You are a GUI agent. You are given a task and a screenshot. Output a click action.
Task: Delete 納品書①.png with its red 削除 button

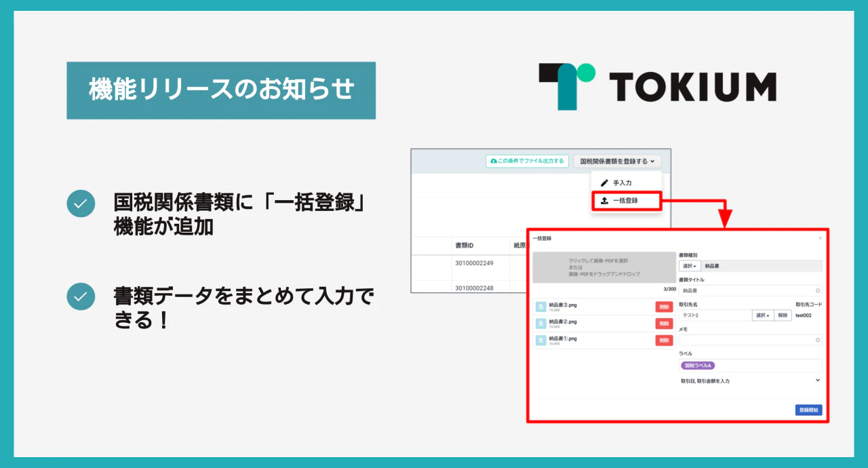click(664, 340)
